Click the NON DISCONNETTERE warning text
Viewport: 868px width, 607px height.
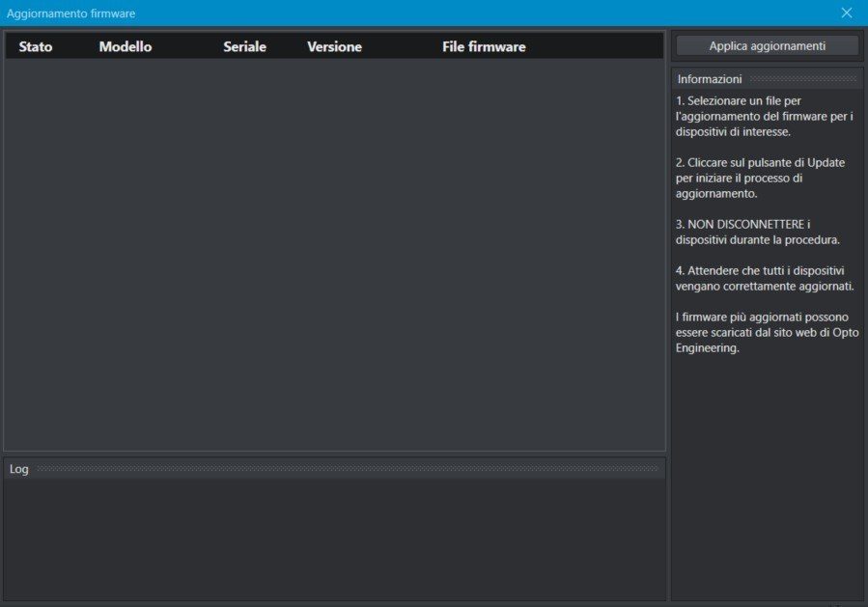click(x=758, y=232)
